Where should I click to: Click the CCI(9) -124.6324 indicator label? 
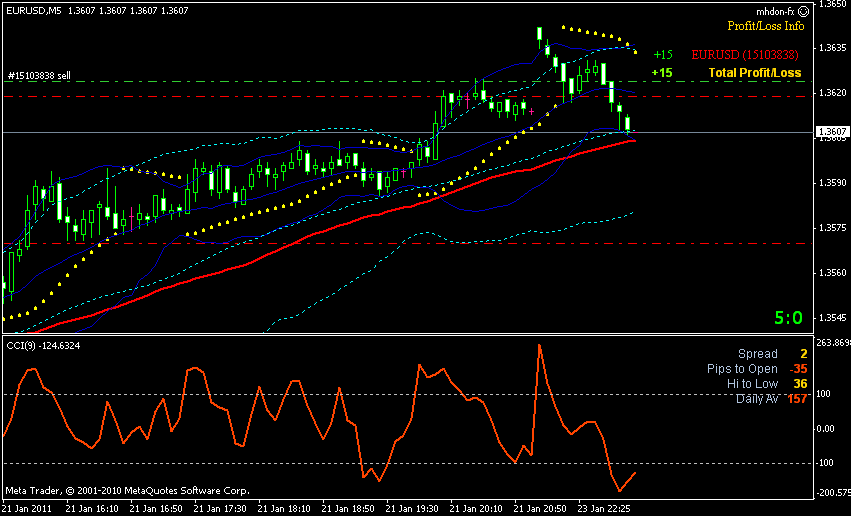tap(43, 346)
